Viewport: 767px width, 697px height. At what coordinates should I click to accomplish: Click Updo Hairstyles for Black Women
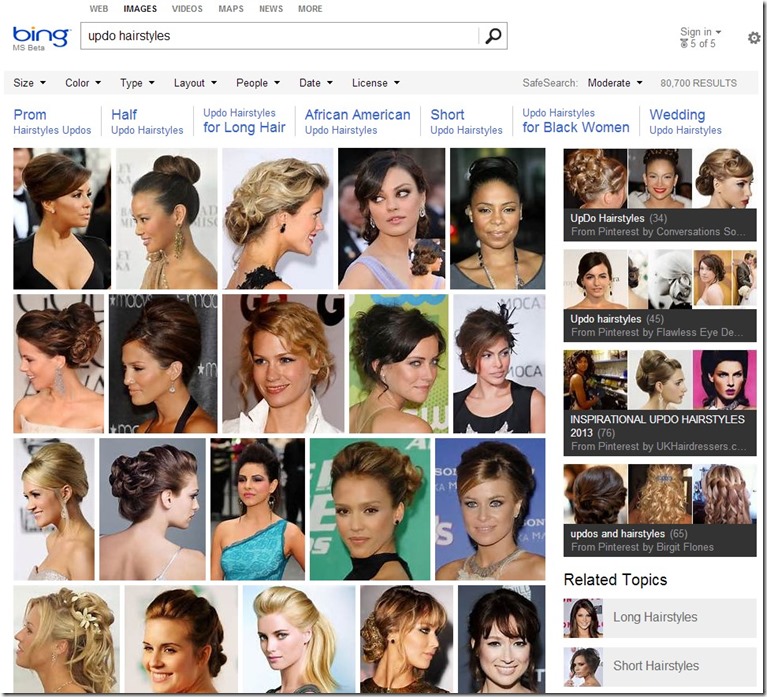click(x=576, y=121)
